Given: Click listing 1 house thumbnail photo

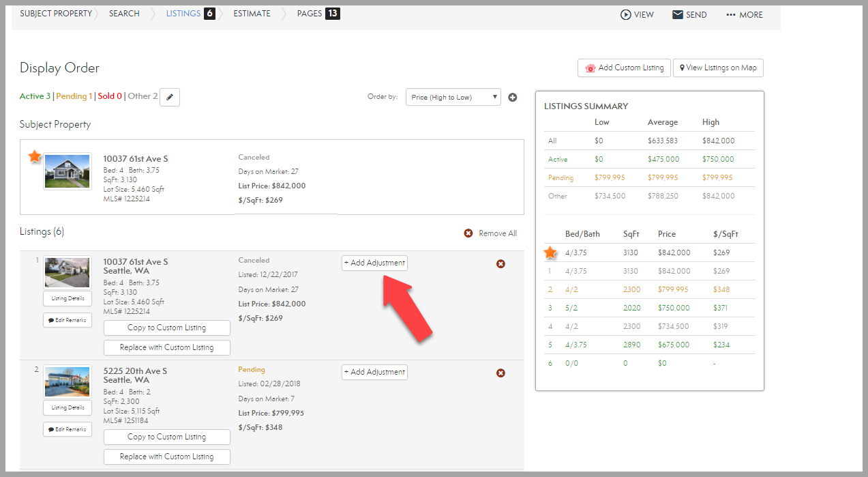Looking at the screenshot, I should coord(67,272).
